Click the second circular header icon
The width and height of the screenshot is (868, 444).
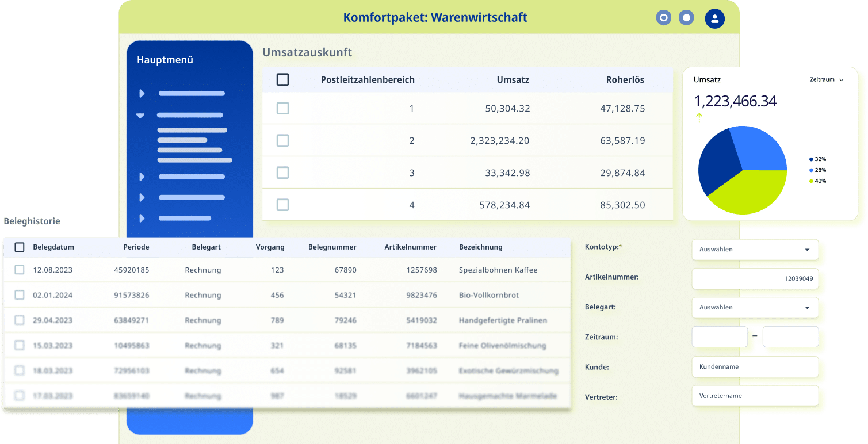[686, 18]
